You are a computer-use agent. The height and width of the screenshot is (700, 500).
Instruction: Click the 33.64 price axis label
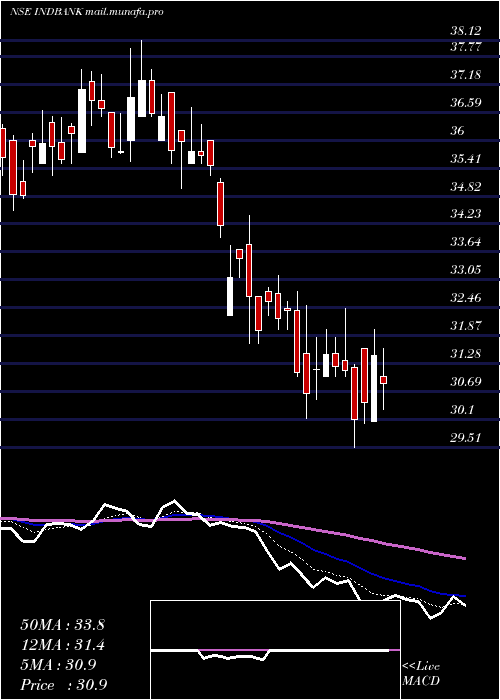(466, 242)
